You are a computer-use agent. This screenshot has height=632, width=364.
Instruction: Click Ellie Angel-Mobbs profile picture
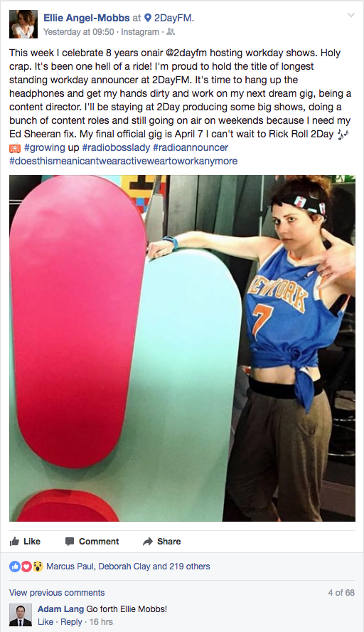click(23, 24)
